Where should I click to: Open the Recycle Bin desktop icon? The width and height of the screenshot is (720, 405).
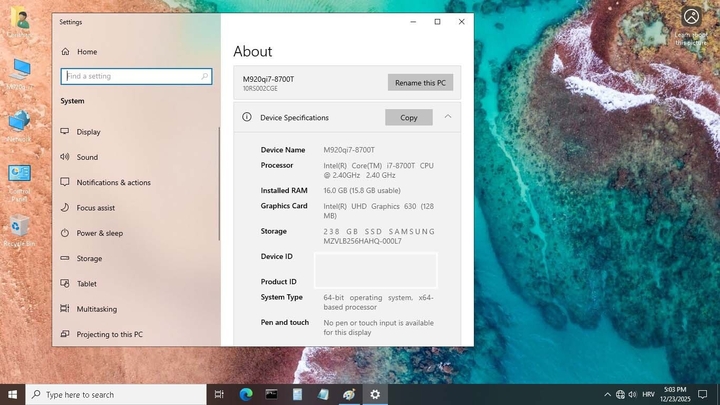(x=18, y=230)
